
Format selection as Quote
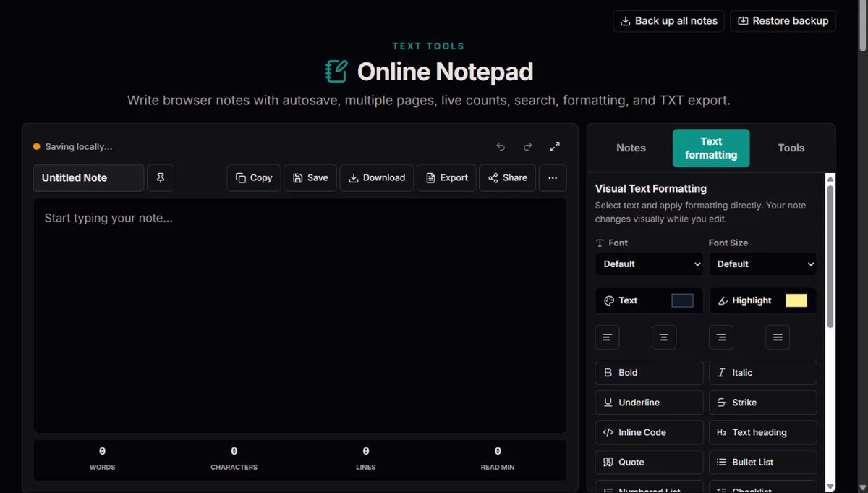(649, 462)
